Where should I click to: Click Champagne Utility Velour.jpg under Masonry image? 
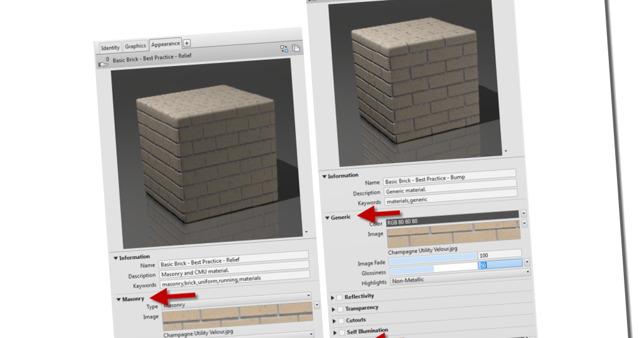tap(198, 332)
